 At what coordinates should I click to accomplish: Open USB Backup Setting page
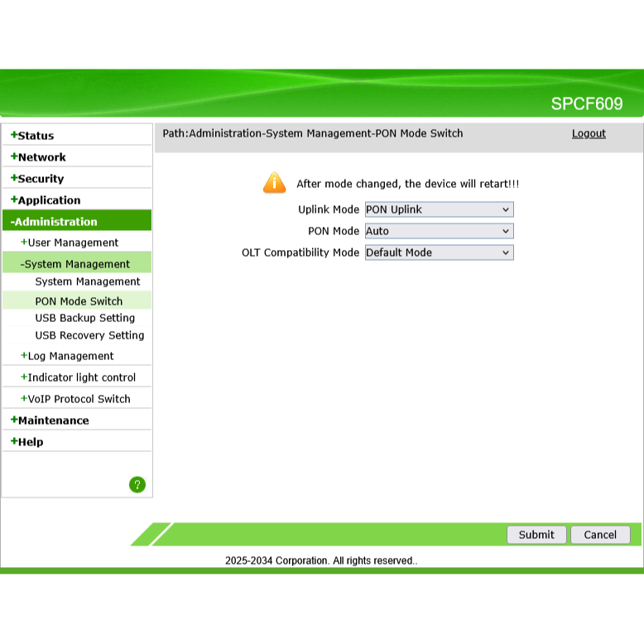click(84, 318)
